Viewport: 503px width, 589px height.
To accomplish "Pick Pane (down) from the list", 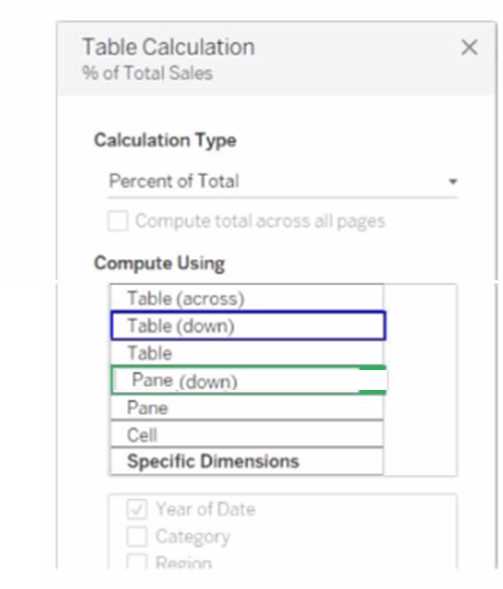I will pyautogui.click(x=249, y=381).
